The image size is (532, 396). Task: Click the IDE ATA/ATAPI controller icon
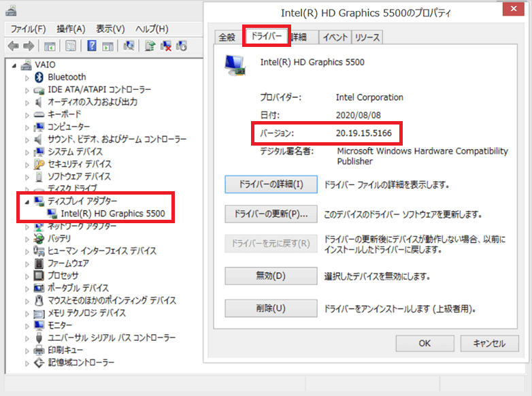pyautogui.click(x=39, y=90)
